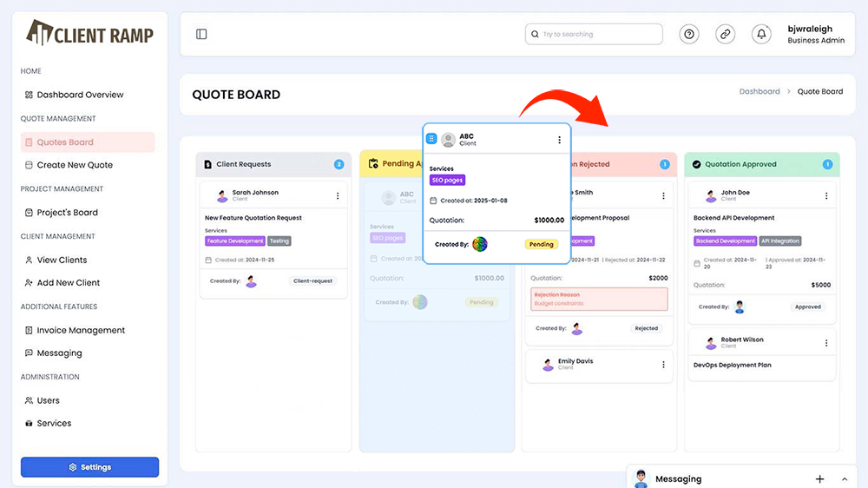Open bjwraleigh Business Admin profile

click(816, 35)
